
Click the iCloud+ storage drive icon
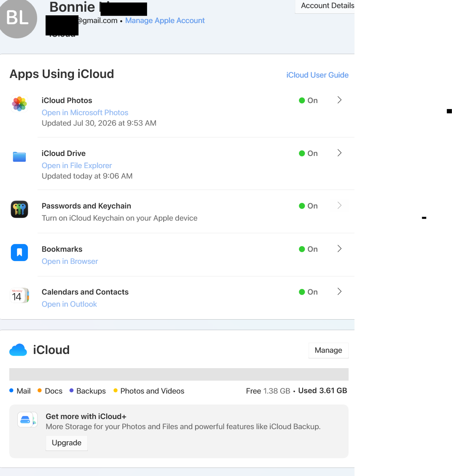(x=27, y=419)
